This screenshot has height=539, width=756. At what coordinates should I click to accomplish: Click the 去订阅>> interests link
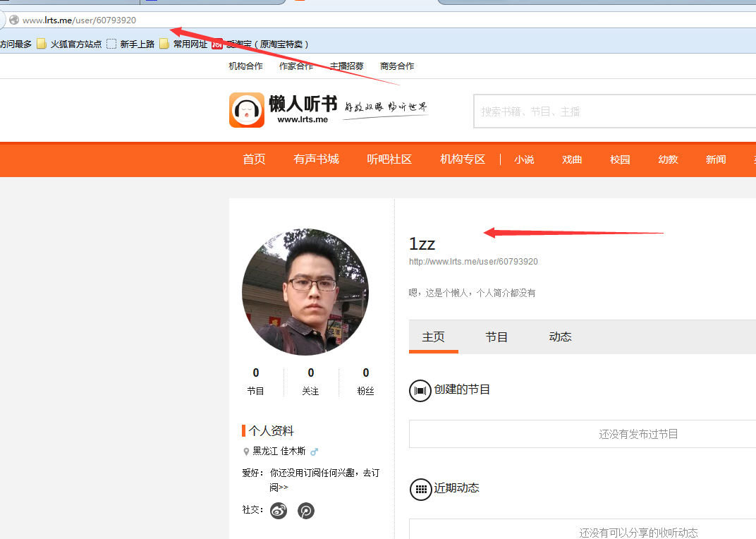click(324, 480)
